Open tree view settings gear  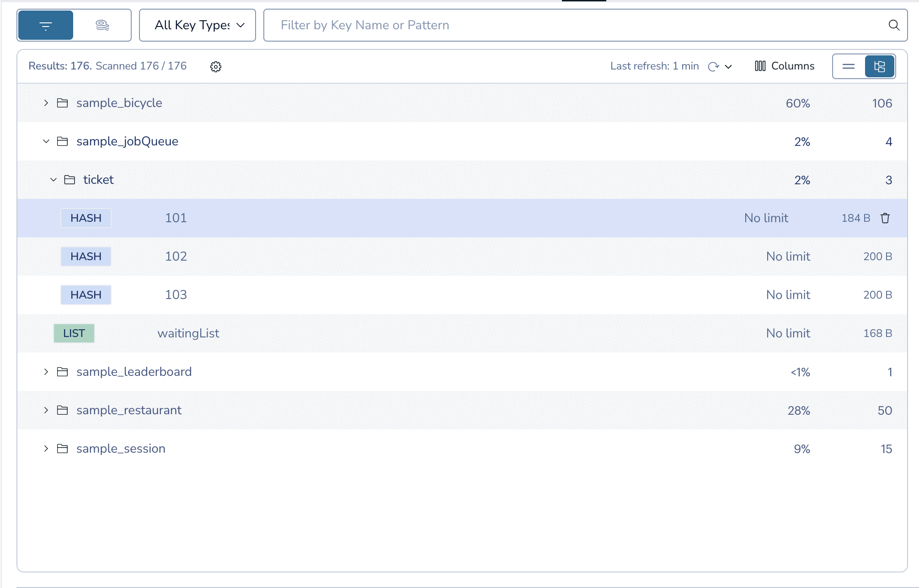216,67
